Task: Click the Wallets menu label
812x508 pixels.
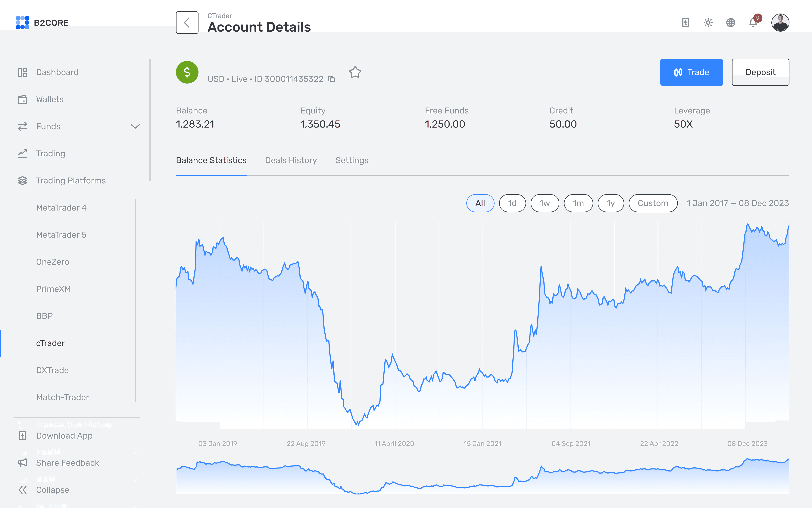Action: pyautogui.click(x=50, y=100)
